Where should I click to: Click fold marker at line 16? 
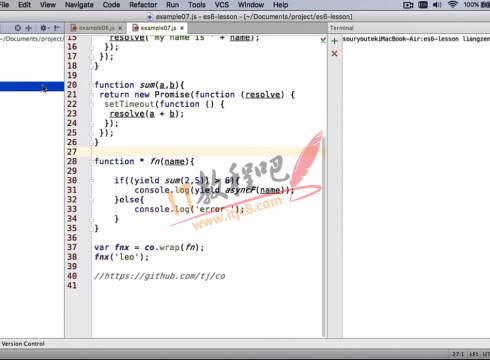91,47
